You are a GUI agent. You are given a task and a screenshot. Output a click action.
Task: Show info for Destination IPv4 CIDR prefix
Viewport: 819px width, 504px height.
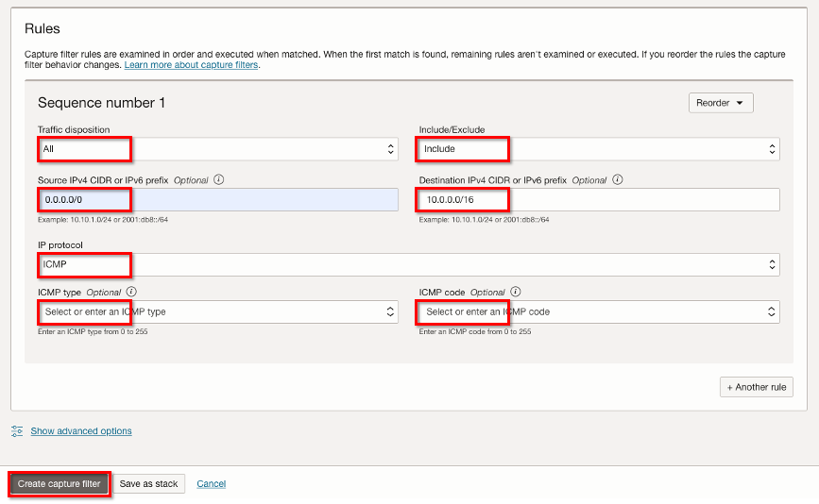pyautogui.click(x=618, y=179)
